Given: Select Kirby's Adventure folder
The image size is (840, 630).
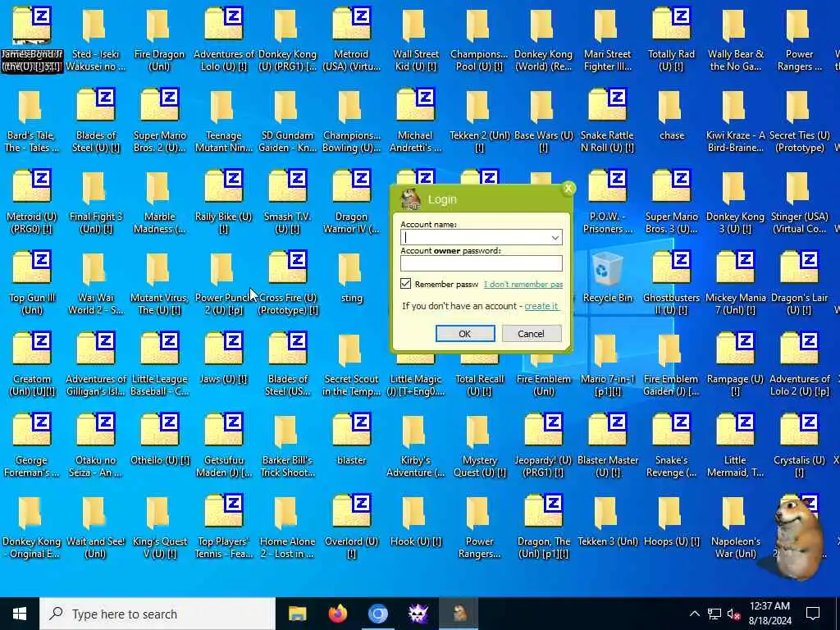Looking at the screenshot, I should [x=415, y=447].
